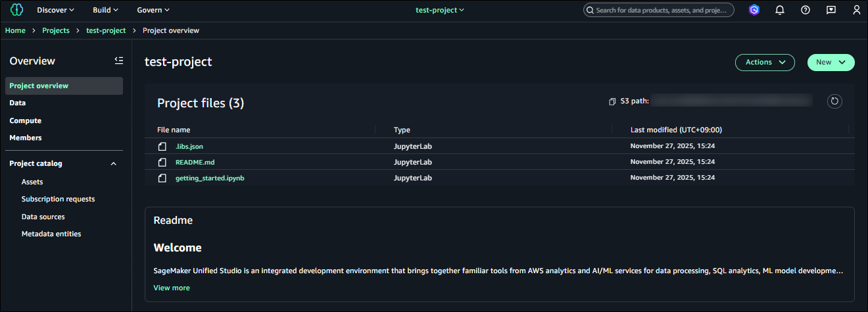Click the help question mark icon
This screenshot has height=312, width=868.
(806, 10)
